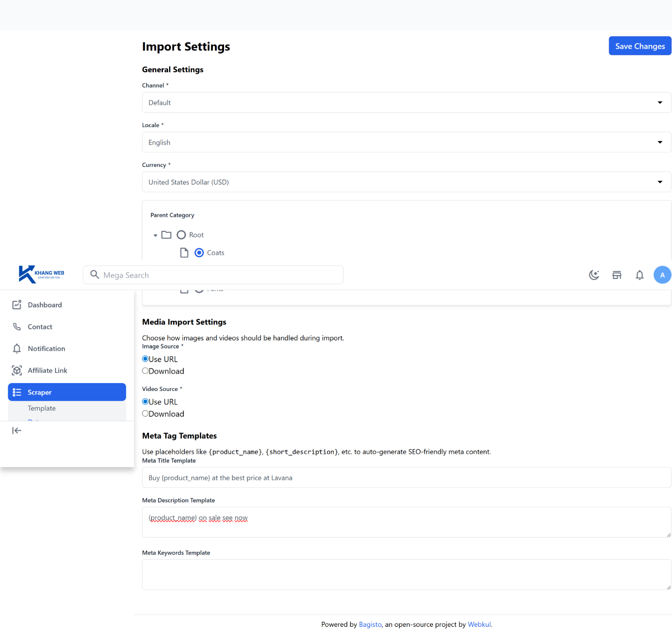Open the storefront shop icon

[617, 275]
